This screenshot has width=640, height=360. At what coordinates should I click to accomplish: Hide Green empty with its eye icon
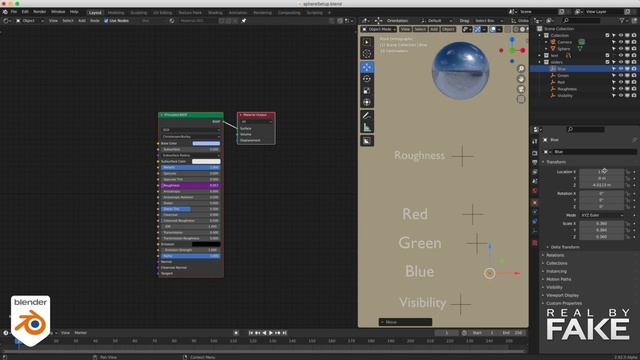click(x=620, y=76)
